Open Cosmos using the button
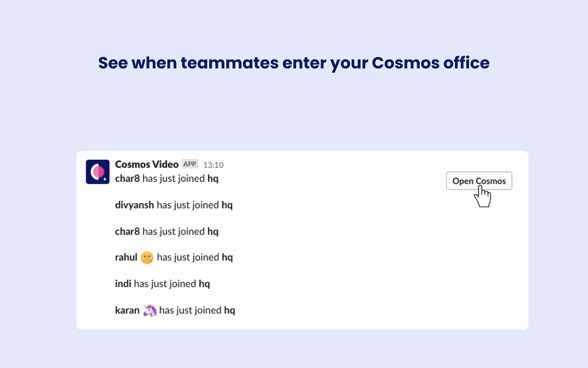 point(479,181)
